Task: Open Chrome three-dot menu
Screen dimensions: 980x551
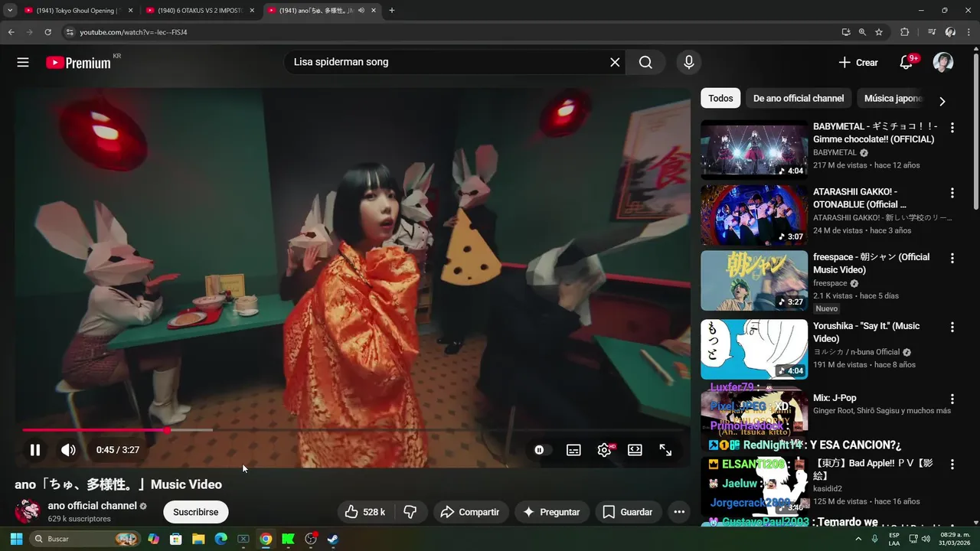Action: pyautogui.click(x=969, y=32)
